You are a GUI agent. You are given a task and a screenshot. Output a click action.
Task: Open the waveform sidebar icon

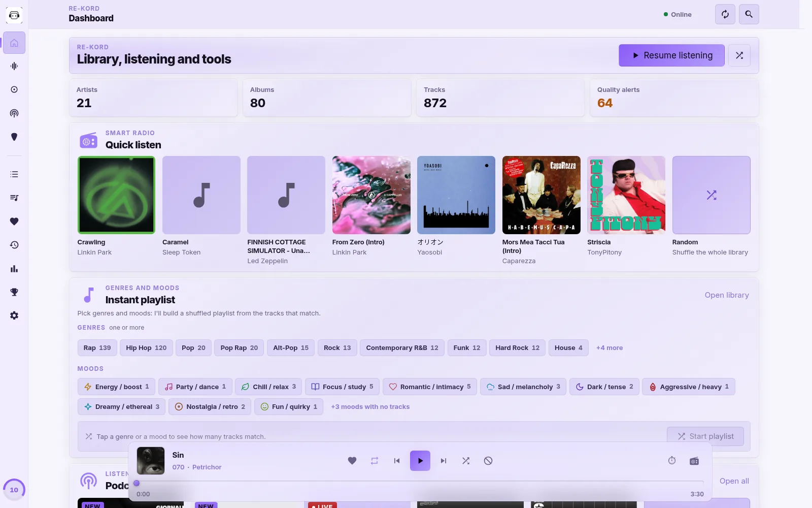pyautogui.click(x=14, y=66)
